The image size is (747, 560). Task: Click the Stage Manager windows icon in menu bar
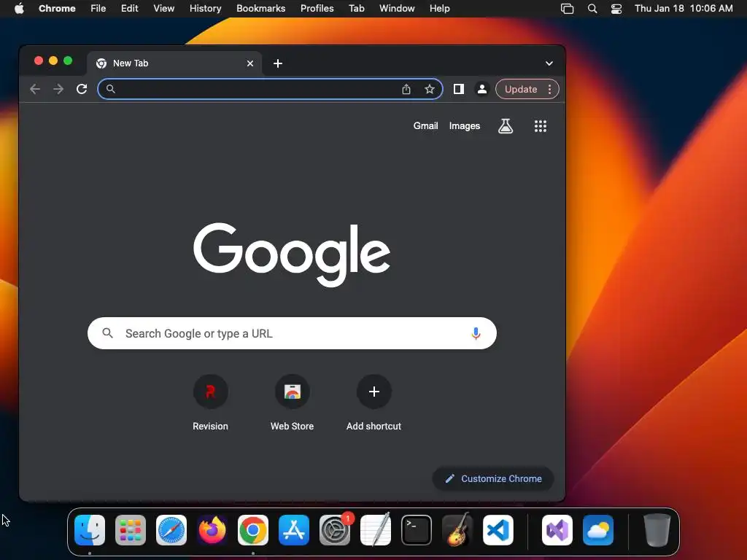[567, 9]
